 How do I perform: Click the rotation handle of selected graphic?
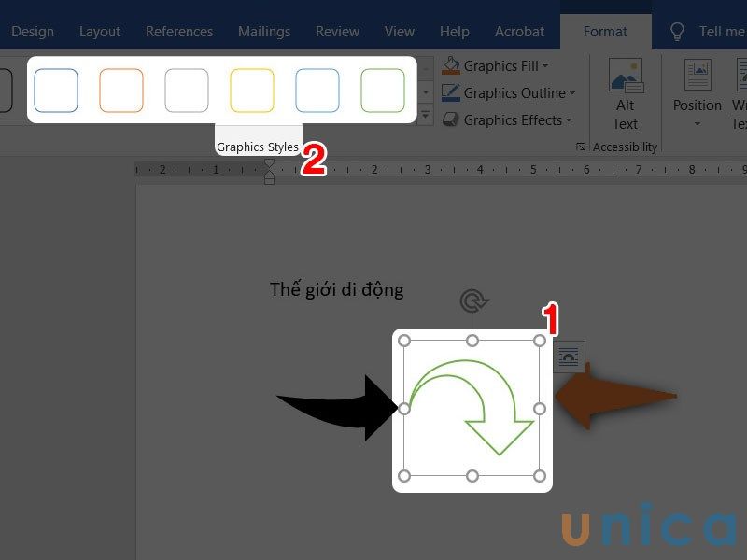tap(473, 301)
